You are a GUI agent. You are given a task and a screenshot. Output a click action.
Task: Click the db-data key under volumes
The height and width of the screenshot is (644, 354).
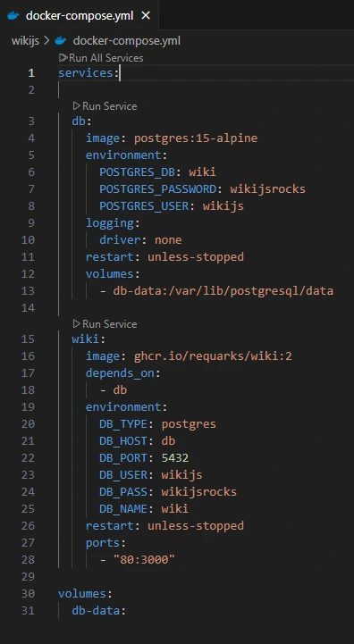point(97,610)
